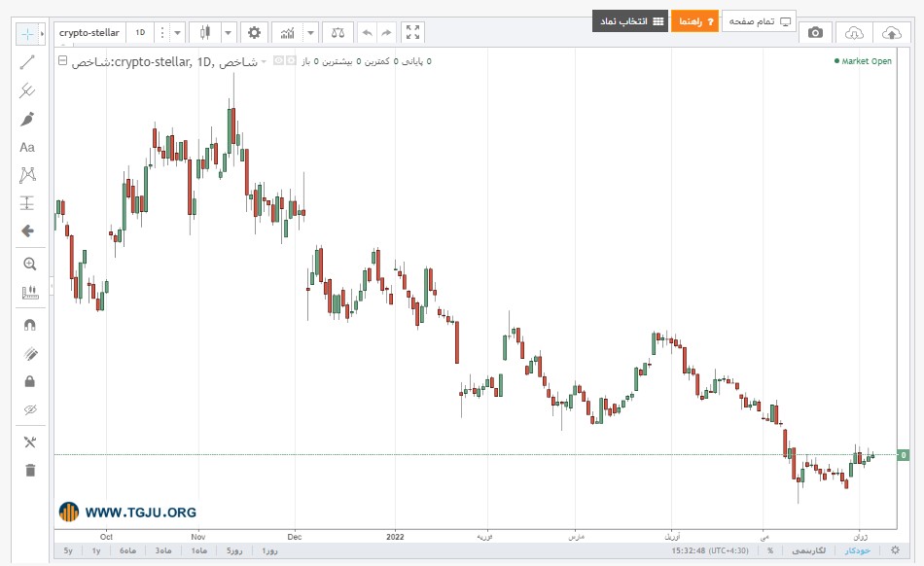The width and height of the screenshot is (924, 566).
Task: Open the 1D interval selector
Action: coord(140,33)
